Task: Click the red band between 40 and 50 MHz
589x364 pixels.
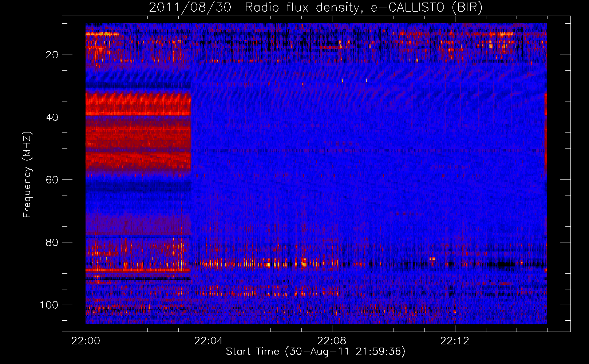Action: pos(138,134)
